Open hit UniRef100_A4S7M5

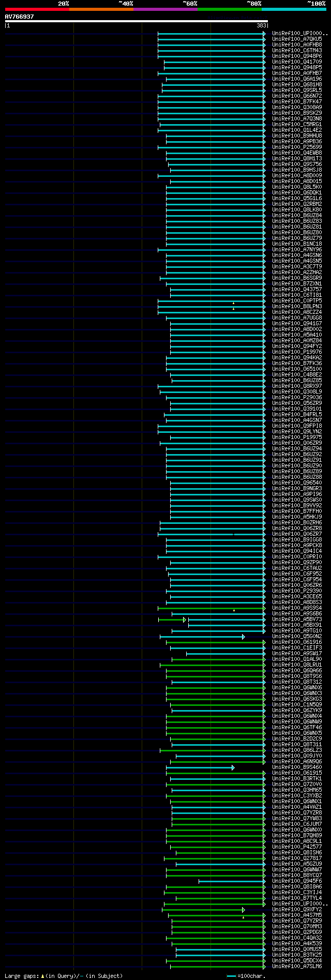tap(297, 915)
